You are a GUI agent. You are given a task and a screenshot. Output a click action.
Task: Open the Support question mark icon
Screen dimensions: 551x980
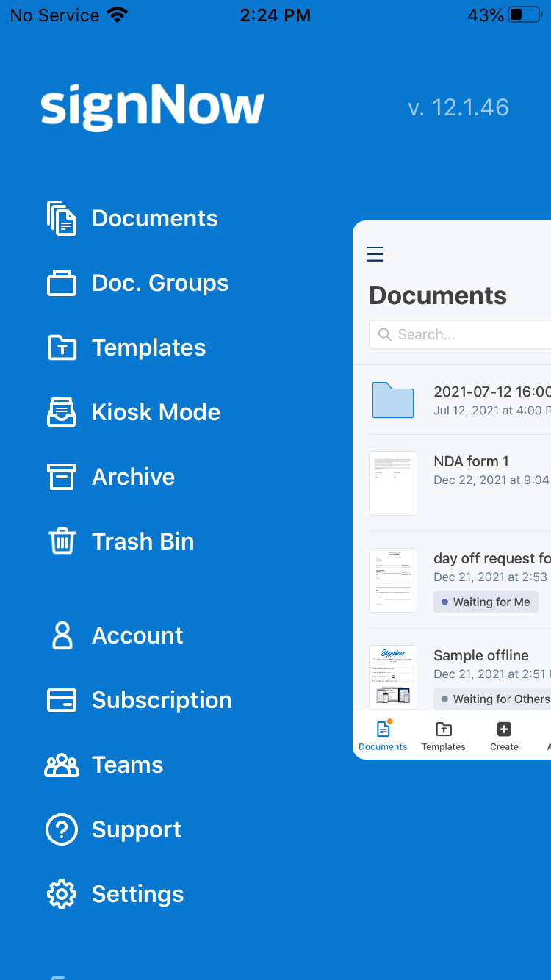tap(62, 829)
